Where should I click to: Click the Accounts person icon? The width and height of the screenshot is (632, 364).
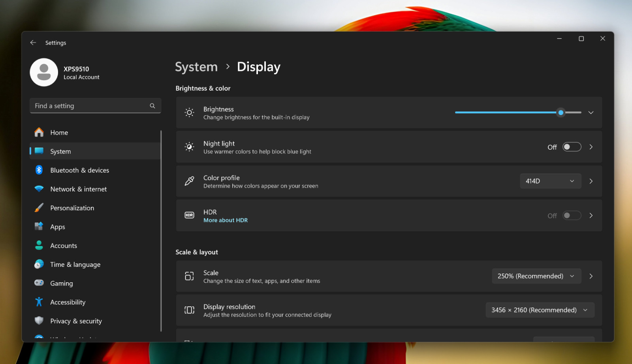click(x=39, y=246)
